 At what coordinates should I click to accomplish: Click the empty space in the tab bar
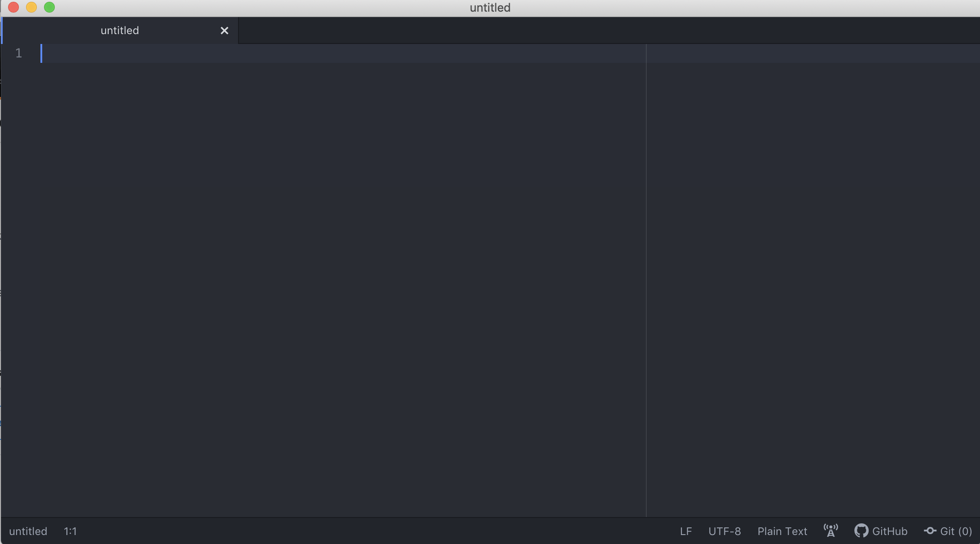point(584,30)
